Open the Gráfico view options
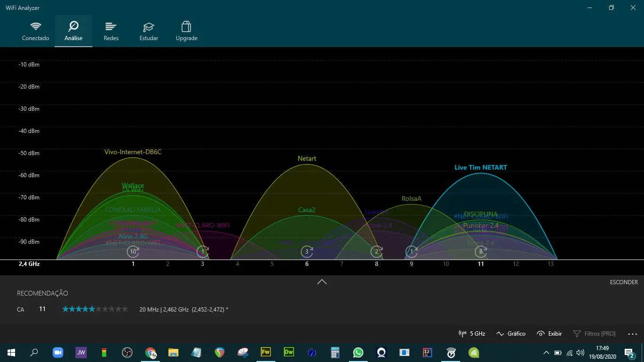Viewport: 644px width, 362px height. point(511,334)
